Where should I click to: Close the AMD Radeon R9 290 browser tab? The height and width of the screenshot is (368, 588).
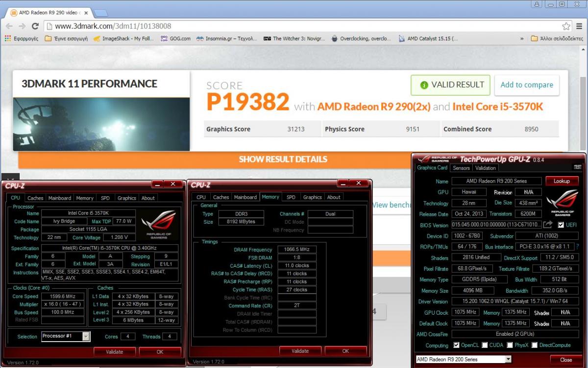pos(86,12)
